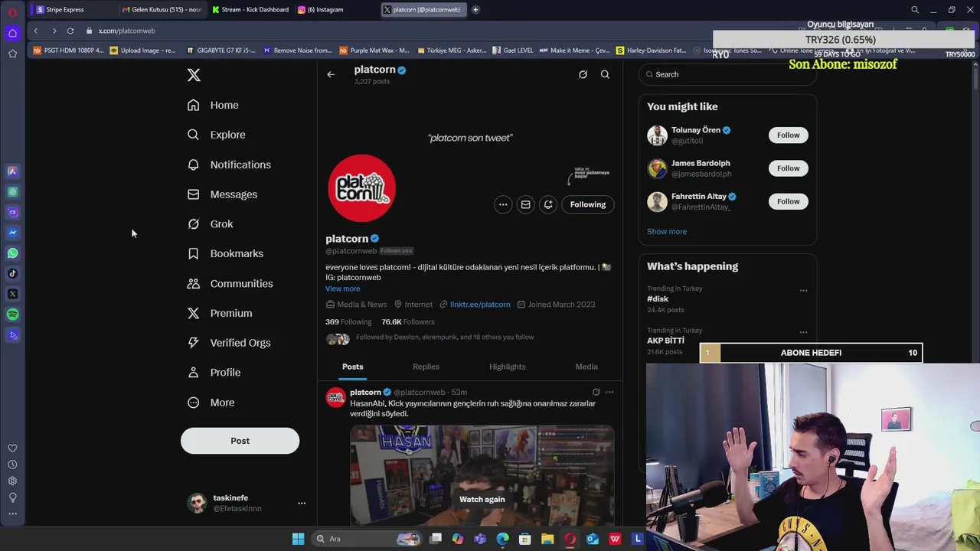Click Grok explain icon on HasanAbi post
The height and width of the screenshot is (551, 980).
point(596,393)
